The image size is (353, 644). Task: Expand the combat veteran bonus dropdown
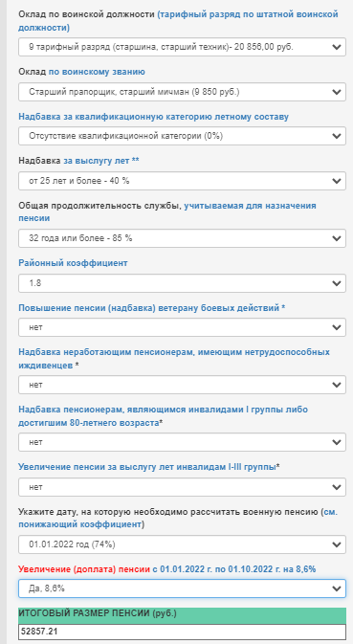pyautogui.click(x=182, y=327)
